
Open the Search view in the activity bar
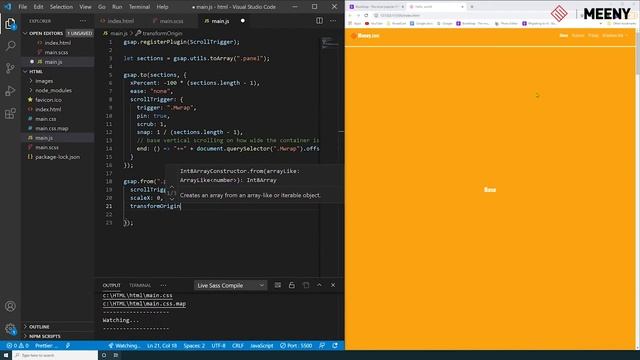[x=10, y=46]
